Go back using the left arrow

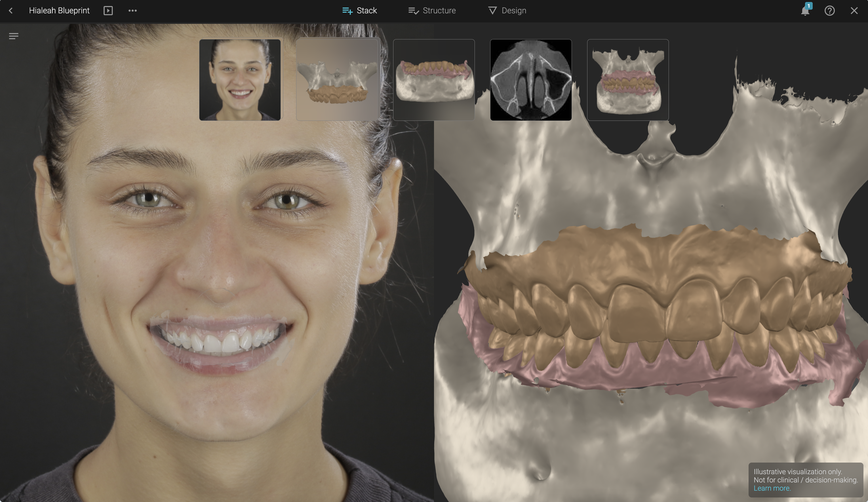click(x=11, y=11)
